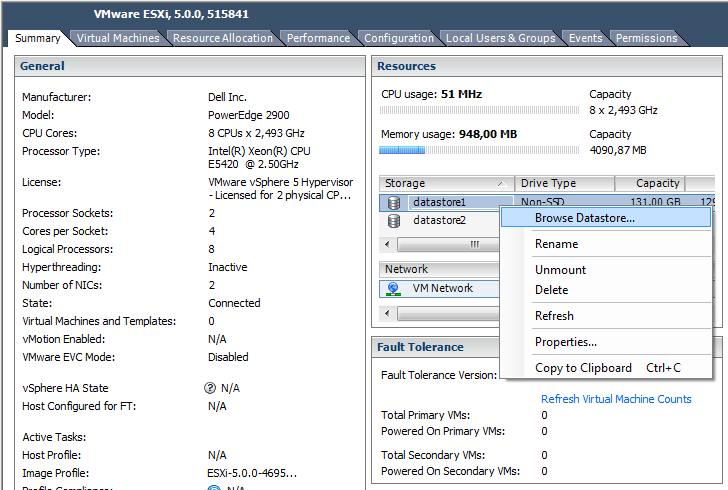Screen dimensions: 728x490
Task: Click the vSphere HA State question icon
Action: tap(210, 388)
